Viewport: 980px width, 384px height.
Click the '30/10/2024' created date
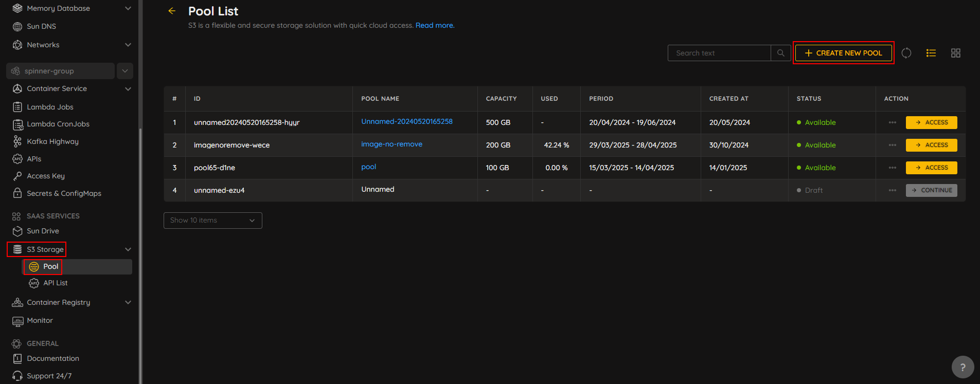pos(728,145)
